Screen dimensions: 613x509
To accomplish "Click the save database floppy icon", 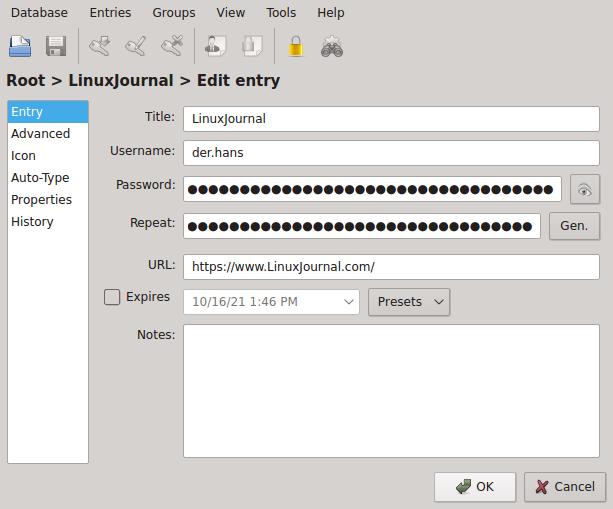I will (56, 46).
